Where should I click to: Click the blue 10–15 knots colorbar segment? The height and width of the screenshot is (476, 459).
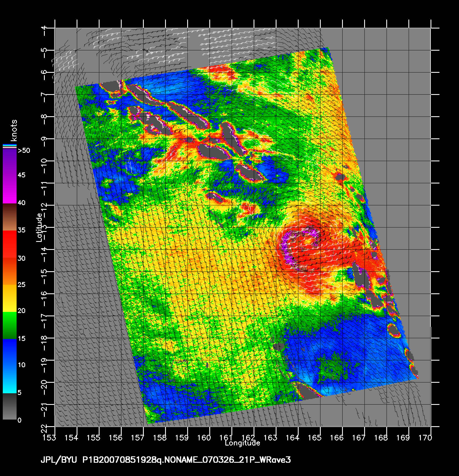10,352
